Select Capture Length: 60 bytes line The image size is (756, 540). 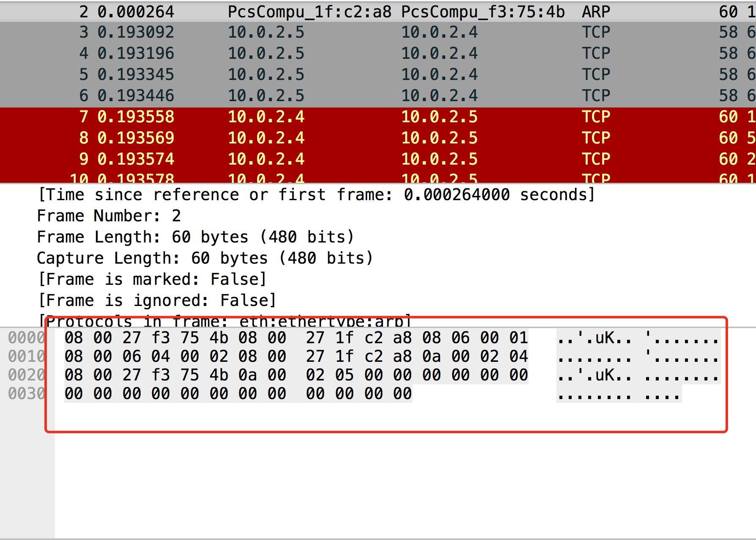point(205,258)
